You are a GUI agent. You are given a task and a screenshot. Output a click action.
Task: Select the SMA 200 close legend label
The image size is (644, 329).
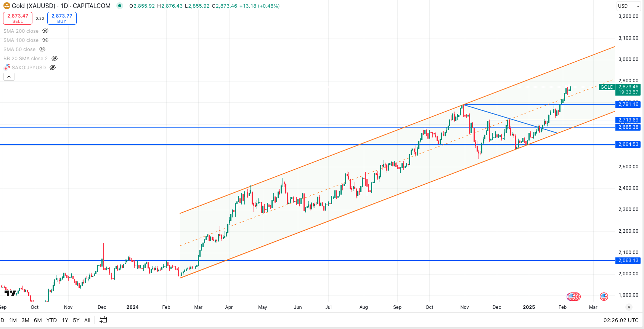click(x=21, y=31)
